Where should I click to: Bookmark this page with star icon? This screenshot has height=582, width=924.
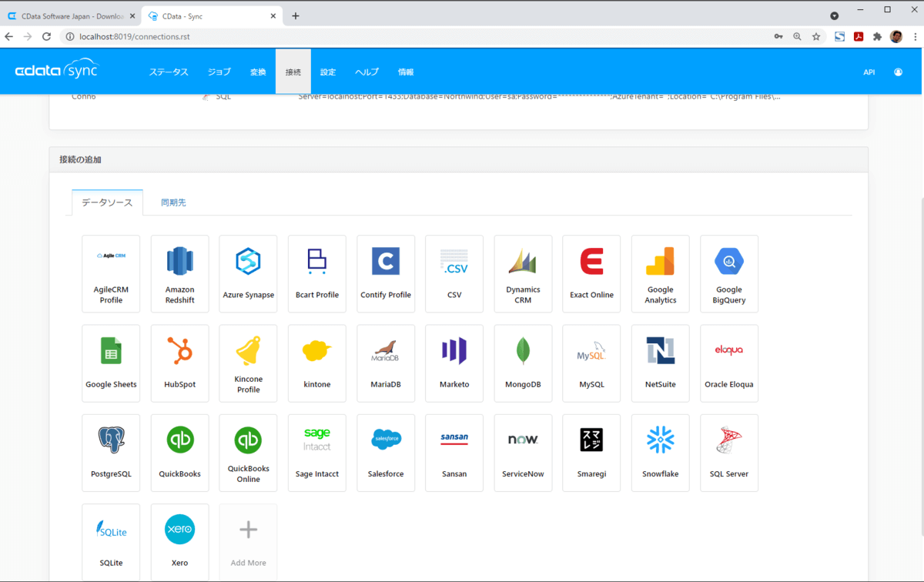[816, 36]
